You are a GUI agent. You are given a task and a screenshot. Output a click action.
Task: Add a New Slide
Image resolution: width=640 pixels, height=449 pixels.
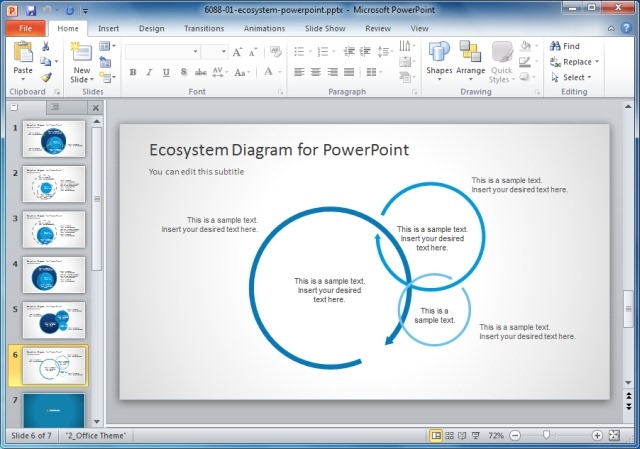tap(82, 62)
